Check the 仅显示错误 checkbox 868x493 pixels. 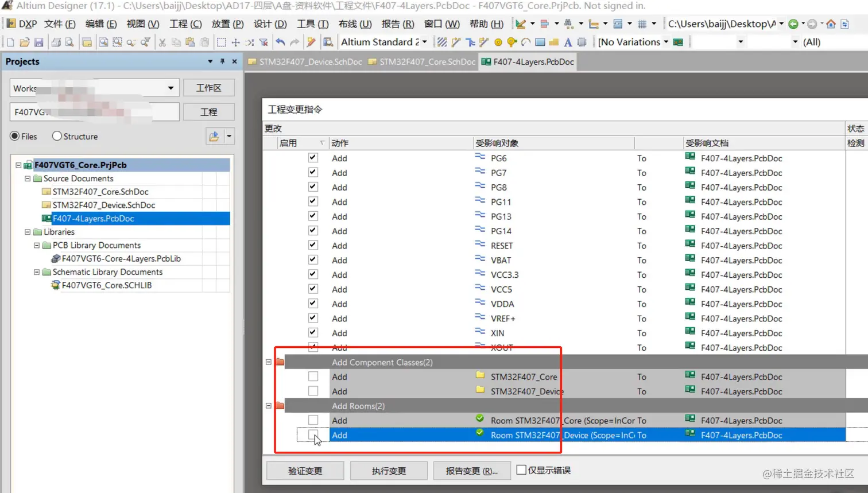tap(521, 470)
